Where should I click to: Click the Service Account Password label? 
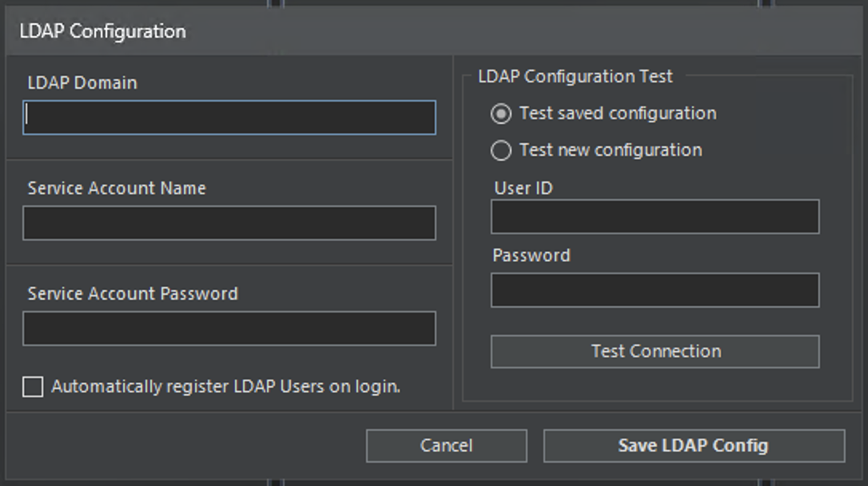pos(133,293)
